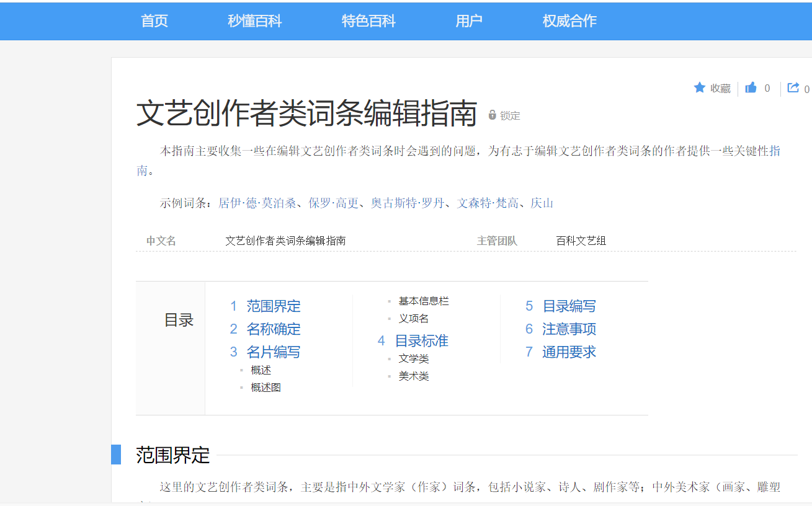Open the 用户 menu item

coord(469,20)
